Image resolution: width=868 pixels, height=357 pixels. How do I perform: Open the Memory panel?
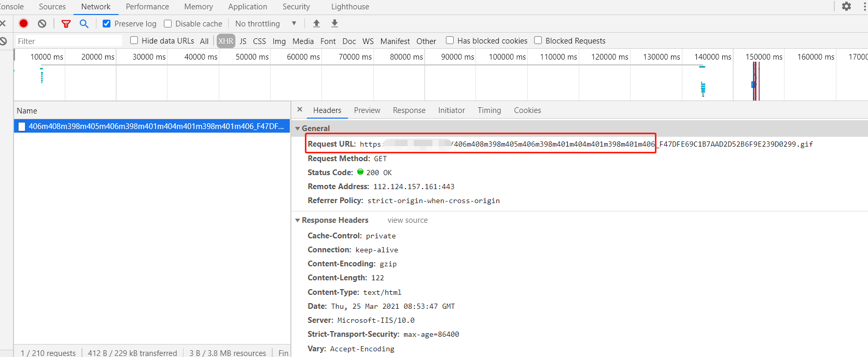[199, 7]
